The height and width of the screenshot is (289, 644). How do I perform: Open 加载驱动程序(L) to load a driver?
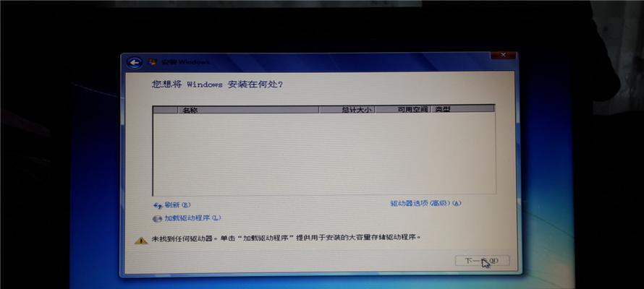pyautogui.click(x=192, y=218)
